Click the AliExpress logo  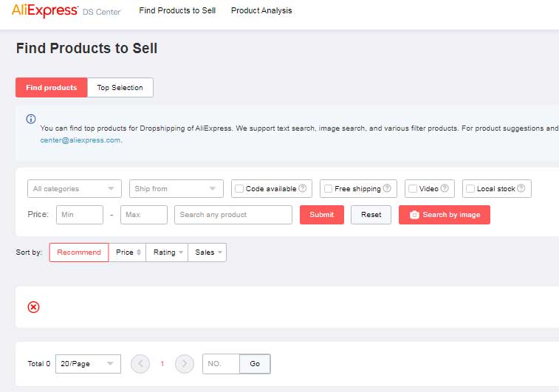(45, 10)
